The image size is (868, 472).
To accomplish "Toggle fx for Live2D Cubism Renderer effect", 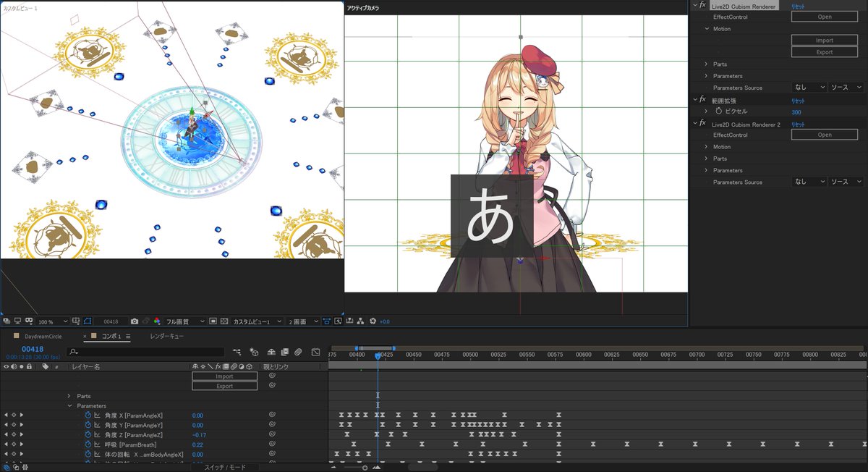I will (702, 5).
